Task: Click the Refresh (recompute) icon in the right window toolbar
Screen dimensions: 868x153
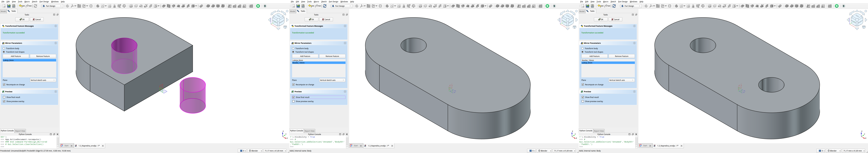Action: [614, 6]
